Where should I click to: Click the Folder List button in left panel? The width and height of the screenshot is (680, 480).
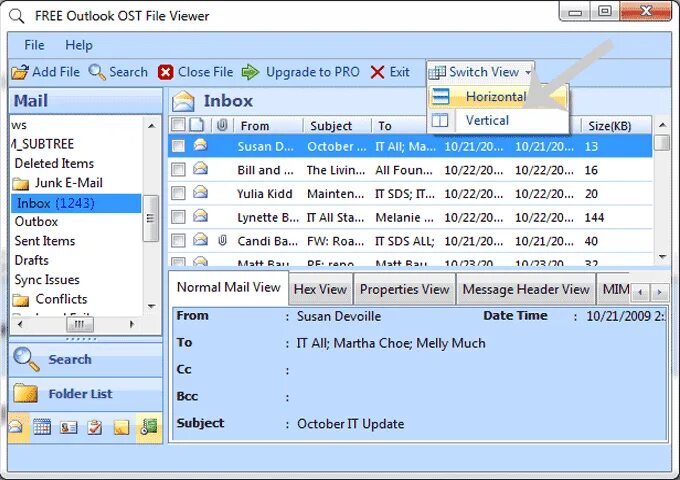click(85, 394)
